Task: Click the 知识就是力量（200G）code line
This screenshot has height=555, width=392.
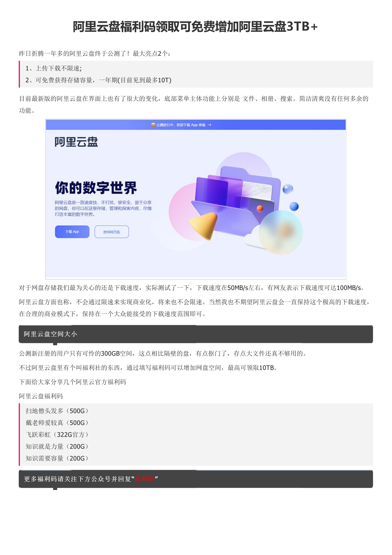Action: coord(57,446)
